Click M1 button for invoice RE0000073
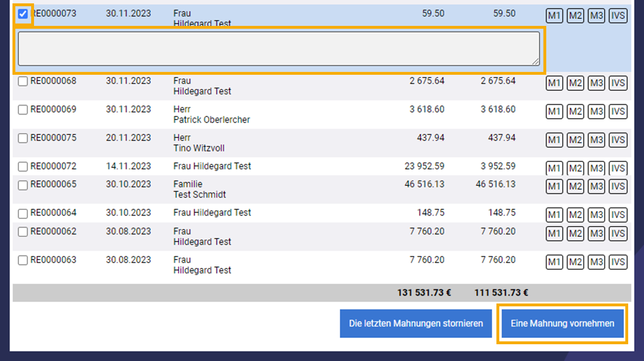 pyautogui.click(x=554, y=16)
